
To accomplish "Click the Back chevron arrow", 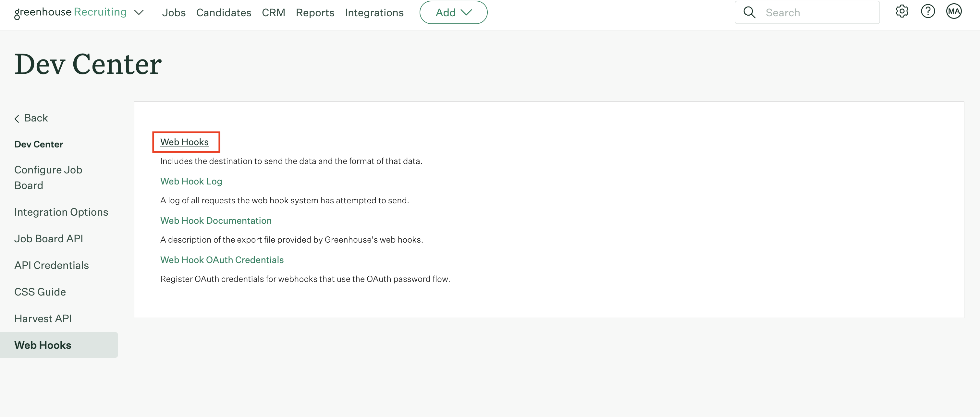I will pos(17,119).
